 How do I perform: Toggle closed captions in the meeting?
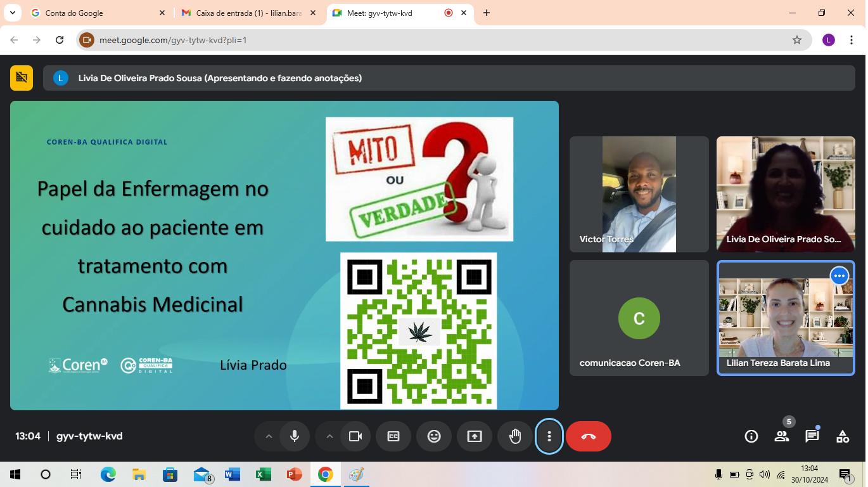[393, 436]
